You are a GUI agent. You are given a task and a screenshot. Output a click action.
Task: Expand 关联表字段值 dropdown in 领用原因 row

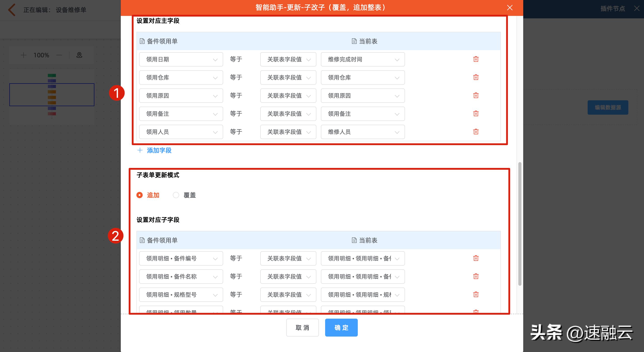(x=288, y=95)
